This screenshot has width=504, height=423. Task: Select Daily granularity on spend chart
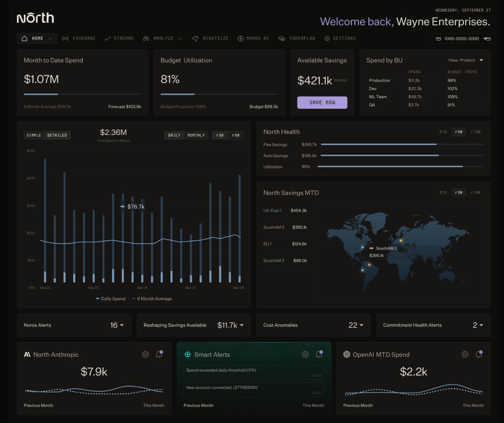tap(174, 135)
